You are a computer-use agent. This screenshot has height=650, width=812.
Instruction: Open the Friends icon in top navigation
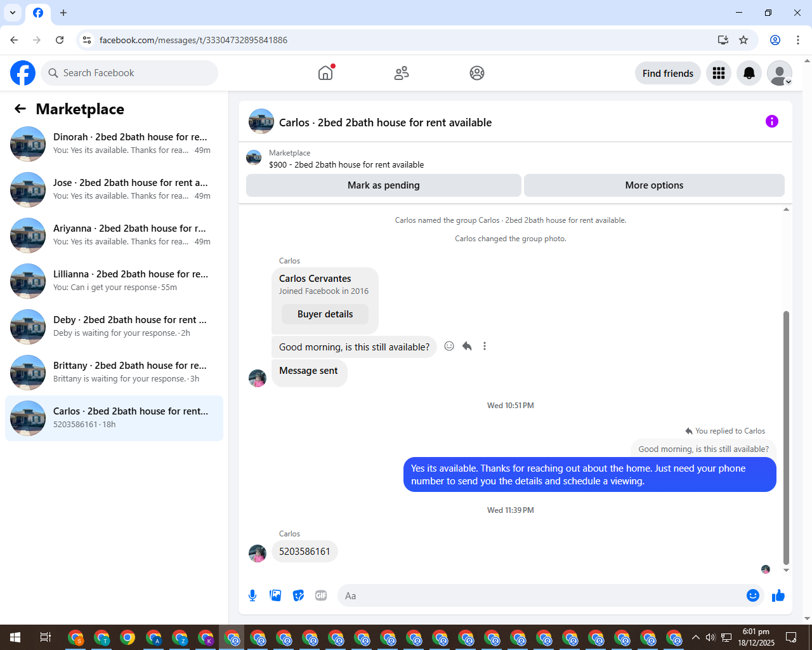pyautogui.click(x=402, y=73)
